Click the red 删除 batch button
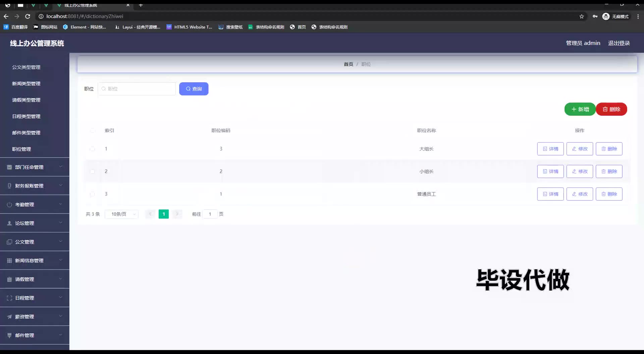This screenshot has height=354, width=644. [611, 109]
